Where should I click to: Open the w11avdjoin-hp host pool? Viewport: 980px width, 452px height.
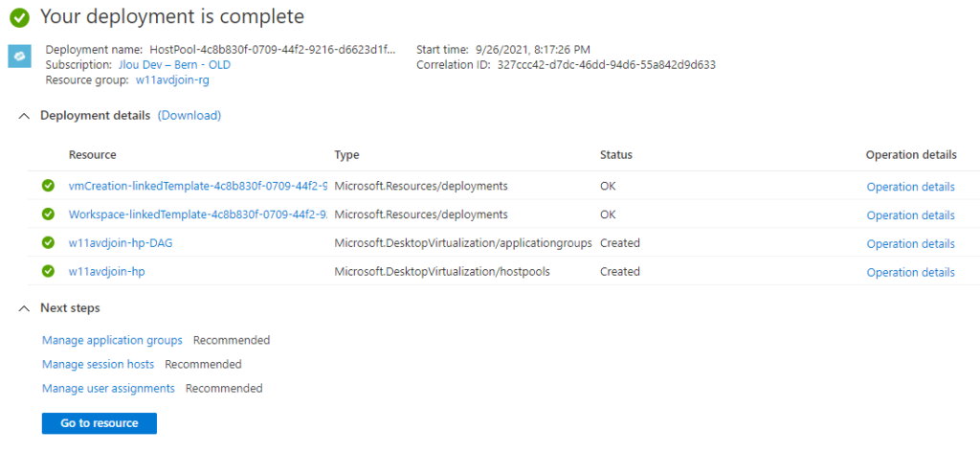click(x=107, y=272)
